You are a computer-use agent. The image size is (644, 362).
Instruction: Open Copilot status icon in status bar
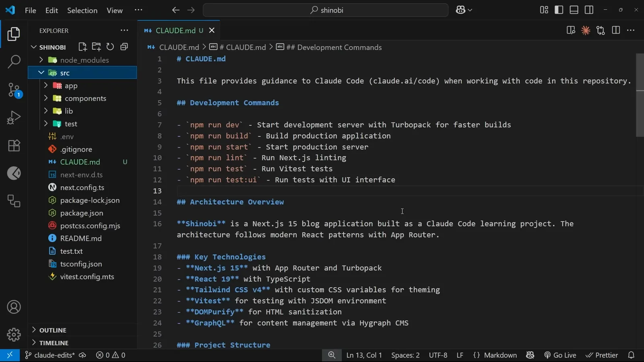pos(530,355)
